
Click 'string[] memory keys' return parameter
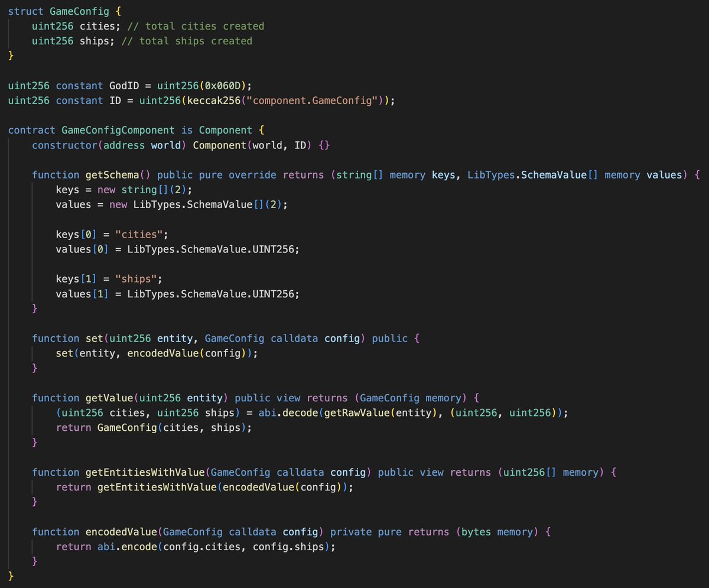(x=396, y=175)
